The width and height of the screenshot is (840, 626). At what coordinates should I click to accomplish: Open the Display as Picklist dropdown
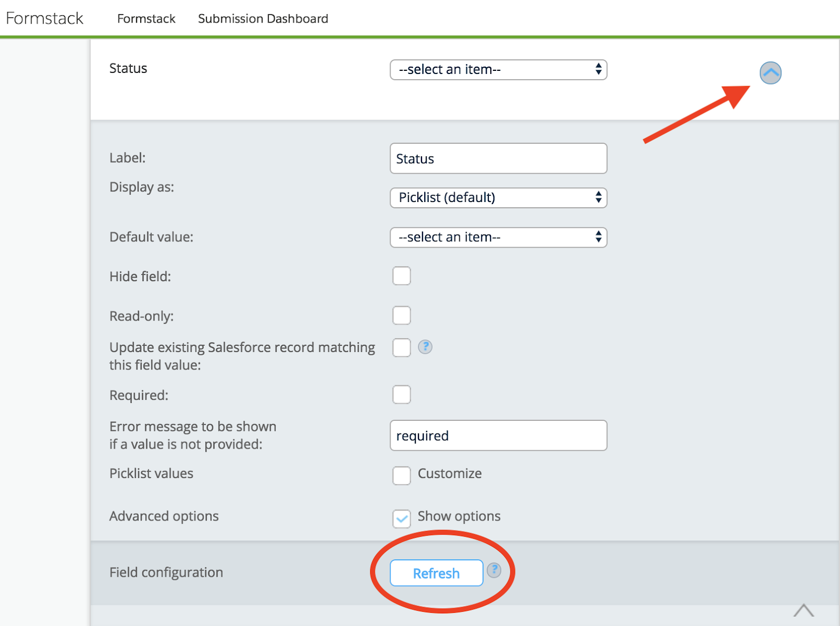point(498,198)
